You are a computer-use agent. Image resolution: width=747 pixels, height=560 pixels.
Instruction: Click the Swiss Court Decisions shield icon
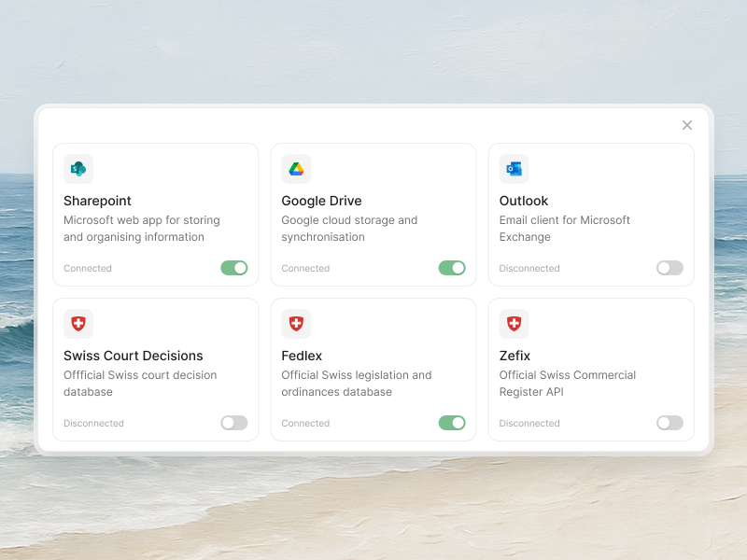click(x=78, y=324)
